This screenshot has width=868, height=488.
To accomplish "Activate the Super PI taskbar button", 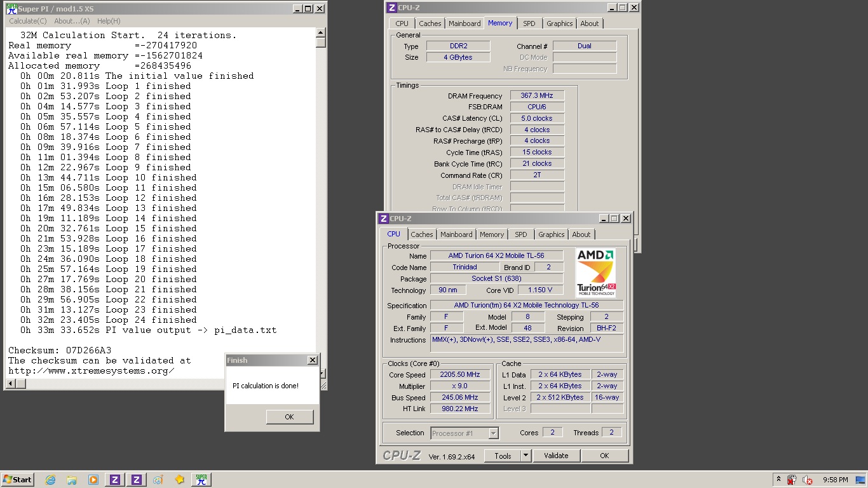I will [201, 480].
